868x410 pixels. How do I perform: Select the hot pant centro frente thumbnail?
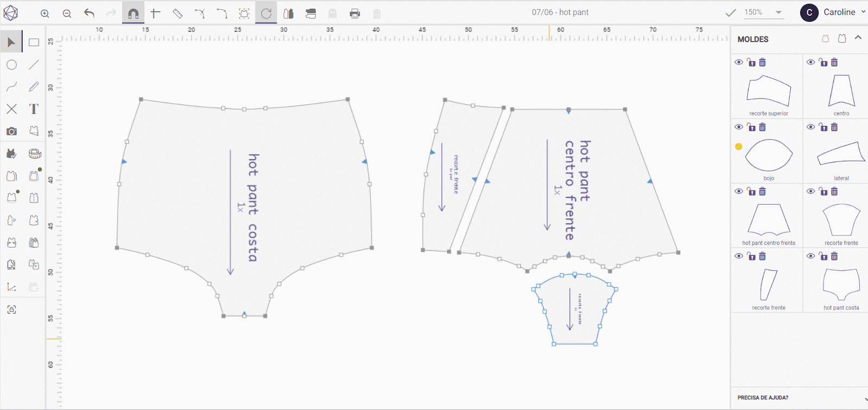coord(768,219)
